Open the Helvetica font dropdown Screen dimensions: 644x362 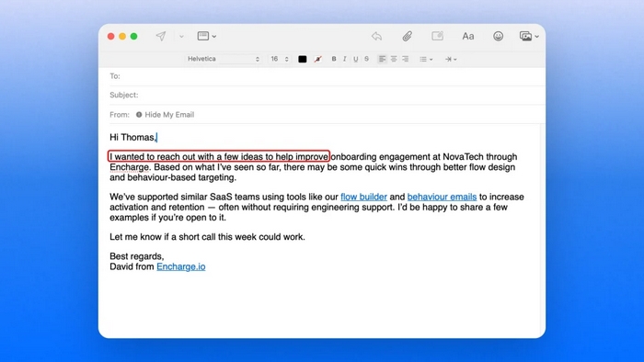coord(223,59)
